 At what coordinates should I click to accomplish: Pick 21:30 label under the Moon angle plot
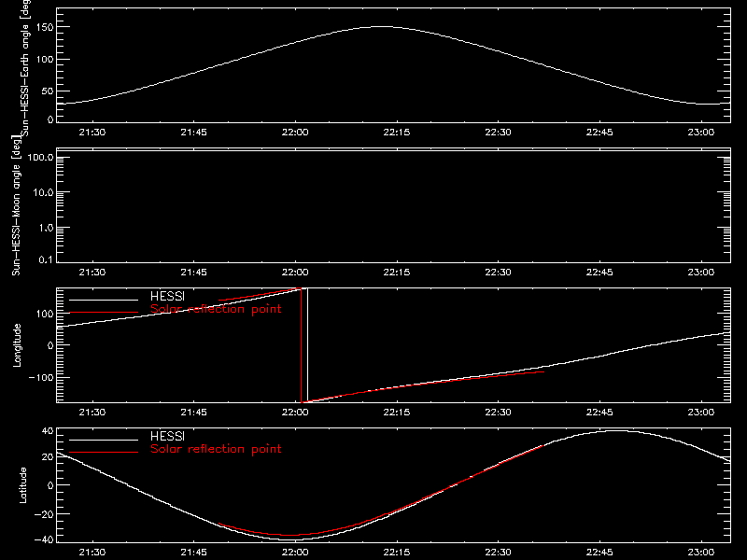pos(92,273)
